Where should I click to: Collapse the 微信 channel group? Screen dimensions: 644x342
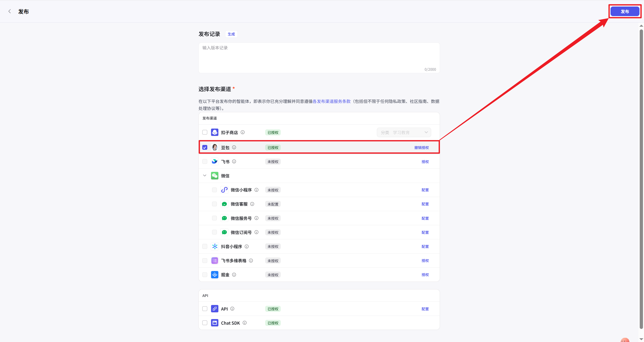pos(205,176)
